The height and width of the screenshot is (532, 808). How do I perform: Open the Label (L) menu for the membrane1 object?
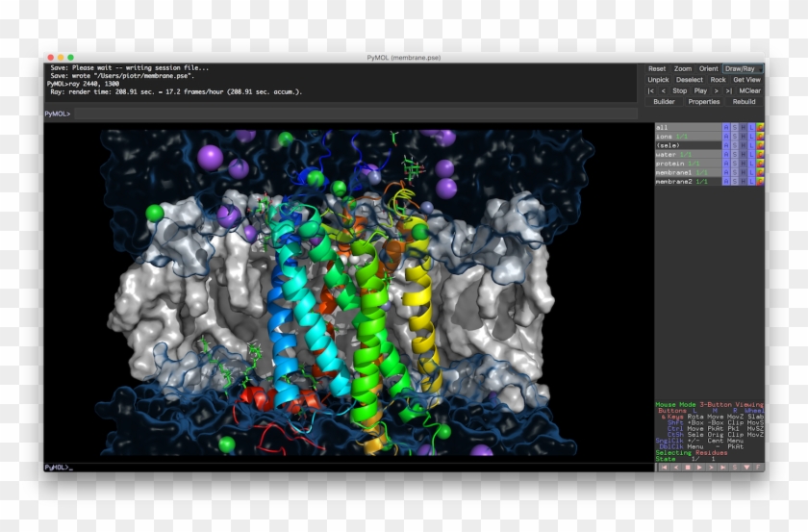tap(752, 172)
